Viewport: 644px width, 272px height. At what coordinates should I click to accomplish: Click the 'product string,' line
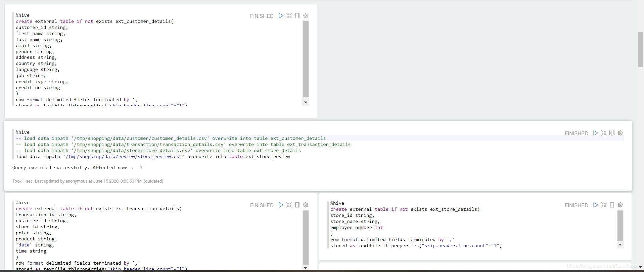coord(36,239)
